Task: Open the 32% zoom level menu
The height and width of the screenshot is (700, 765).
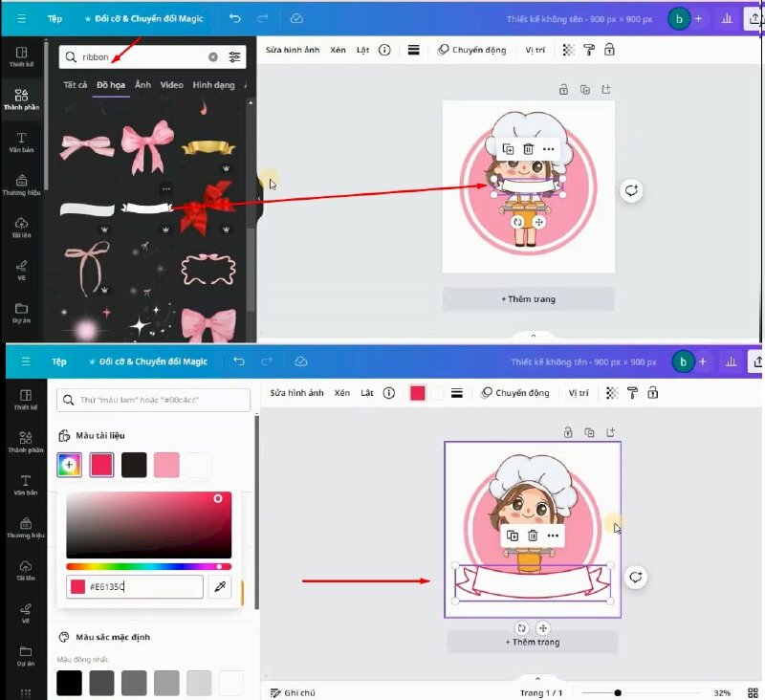Action: click(722, 692)
